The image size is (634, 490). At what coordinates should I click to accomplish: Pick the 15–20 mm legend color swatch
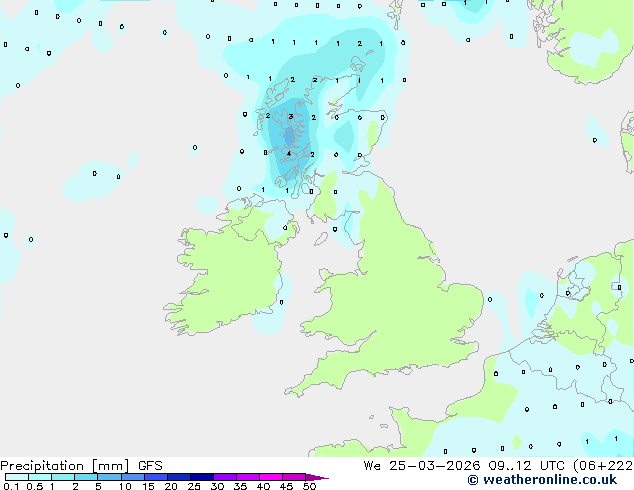coord(156,477)
